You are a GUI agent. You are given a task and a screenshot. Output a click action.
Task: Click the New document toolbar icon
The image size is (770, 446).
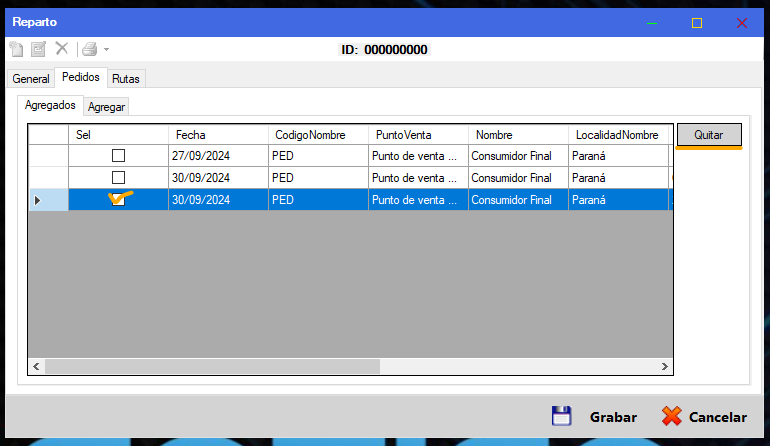point(16,49)
